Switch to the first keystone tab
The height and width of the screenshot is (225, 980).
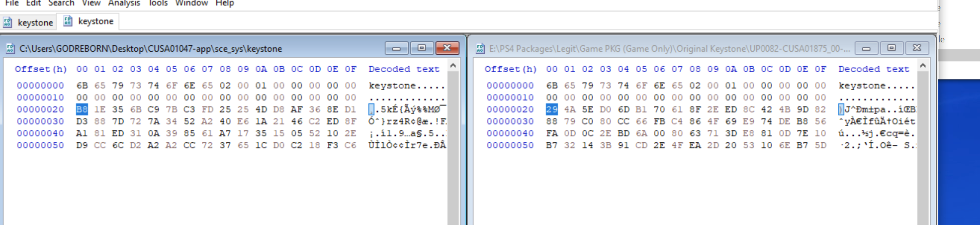pos(28,22)
